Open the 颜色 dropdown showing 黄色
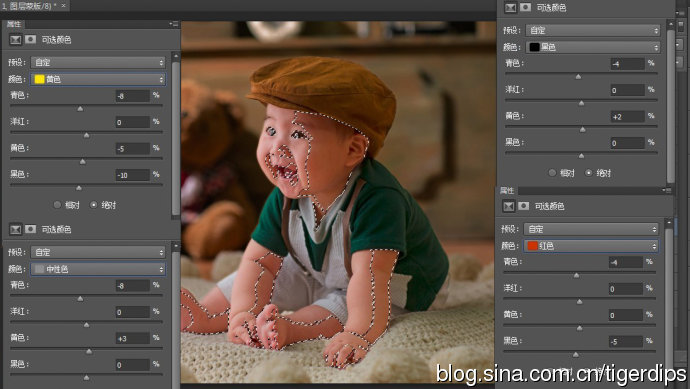Viewport: 690px width, 389px height. (x=98, y=79)
